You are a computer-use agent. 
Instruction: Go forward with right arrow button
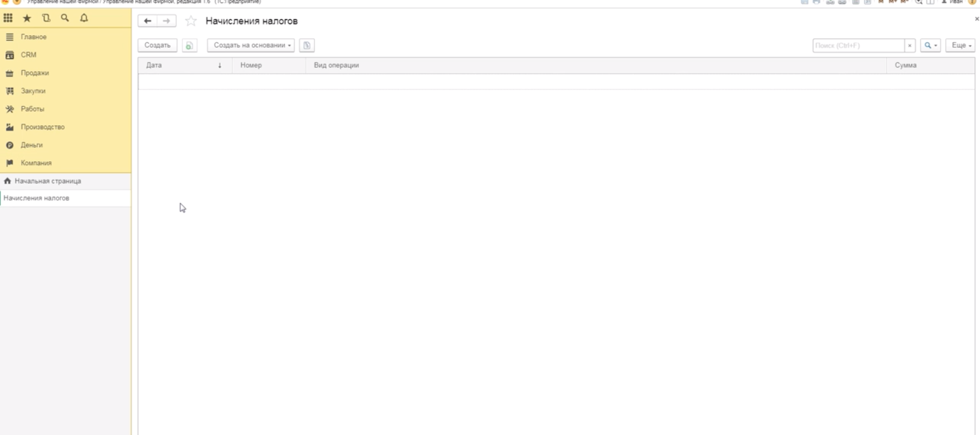pos(166,21)
